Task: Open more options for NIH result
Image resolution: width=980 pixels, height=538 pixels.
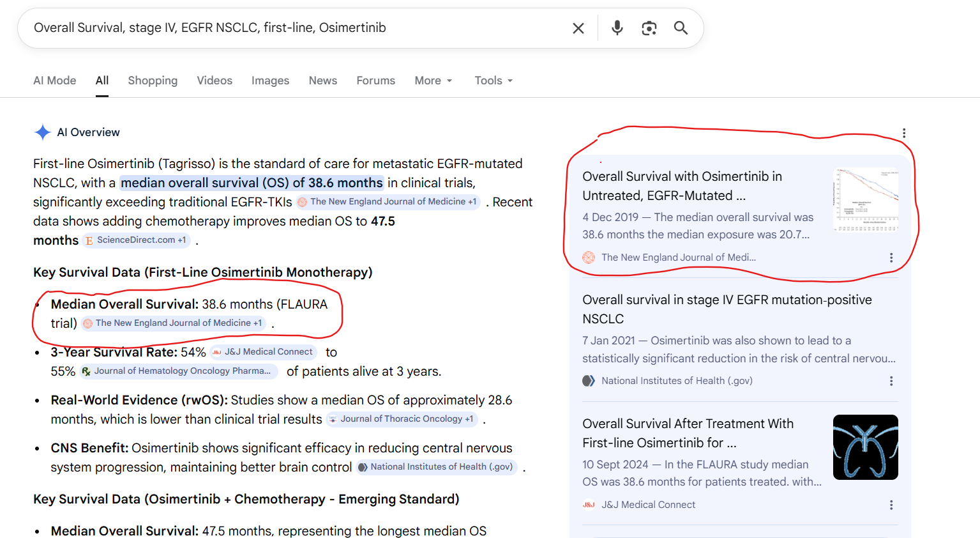Action: [x=891, y=381]
